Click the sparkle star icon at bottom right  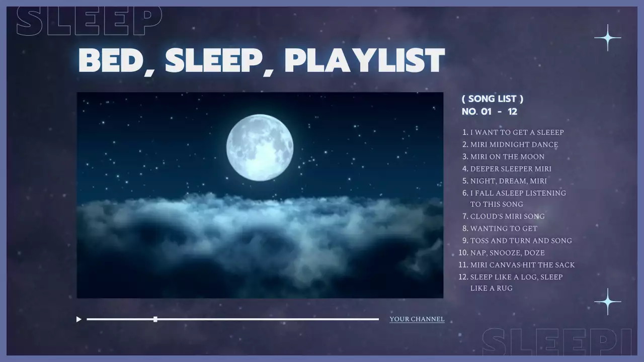click(x=607, y=301)
